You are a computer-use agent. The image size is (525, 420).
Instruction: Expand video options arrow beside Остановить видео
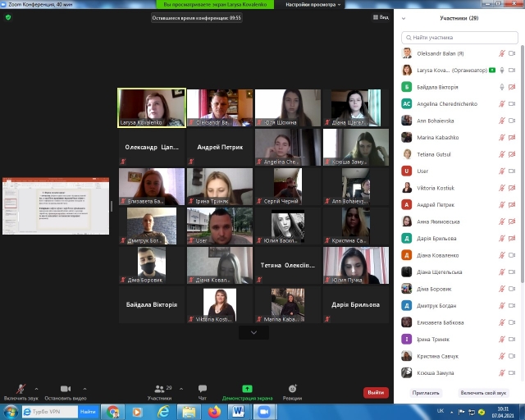(84, 389)
